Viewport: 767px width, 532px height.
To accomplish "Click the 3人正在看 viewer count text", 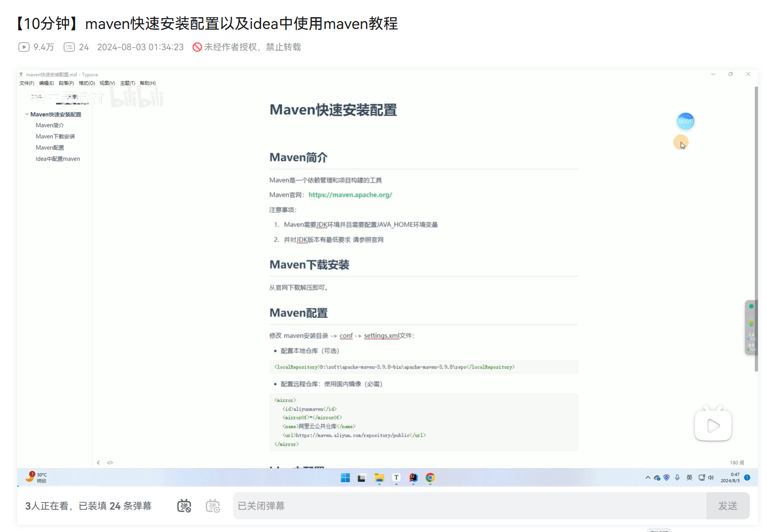I will [46, 506].
